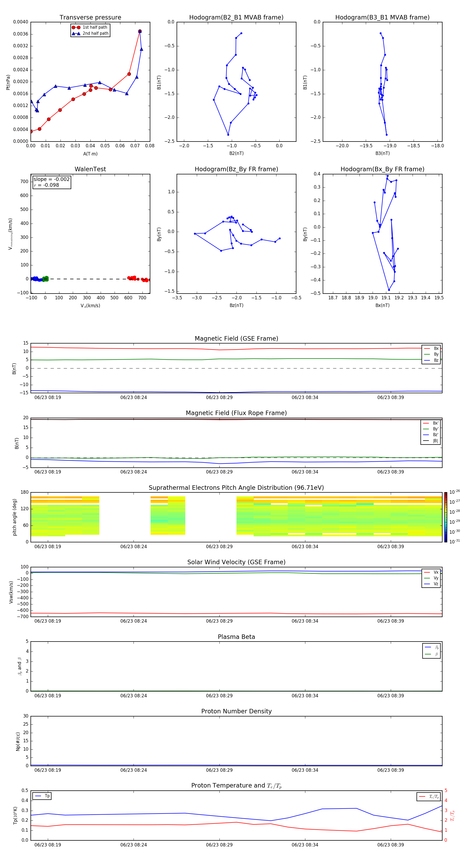Click the Suprathermal Electrons Pitch Angle Distribution title
The image size is (473, 868).
236,488
